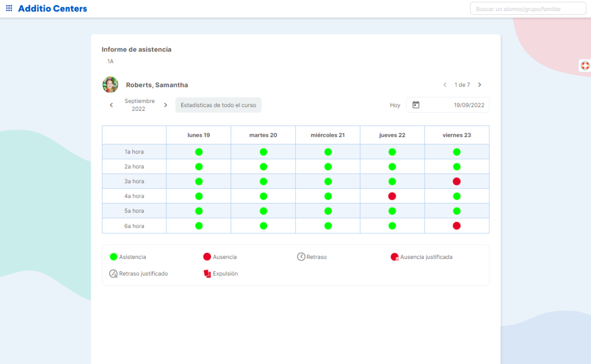This screenshot has width=591, height=364.
Task: Go to next month after Septiembre 2022
Action: coord(165,105)
